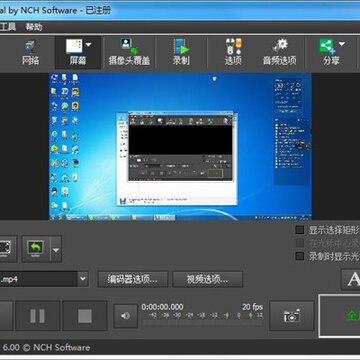360x360 pixels.
Task: Click the text caption A button
Action: (351, 279)
